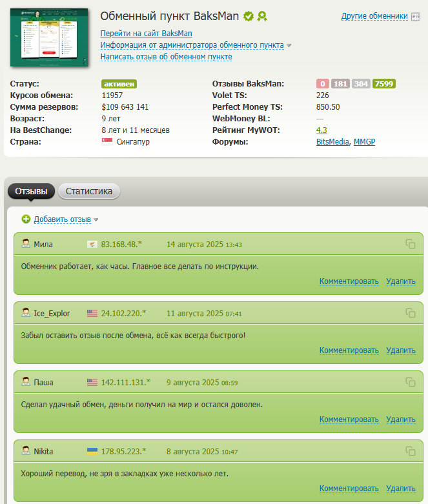This screenshot has width=428, height=504.
Task: Open the BitsMedia forum link
Action: tap(332, 142)
